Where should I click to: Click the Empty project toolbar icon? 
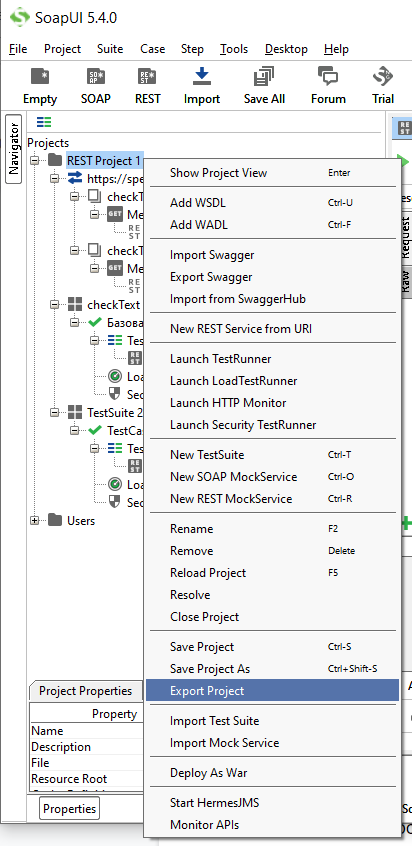click(40, 76)
